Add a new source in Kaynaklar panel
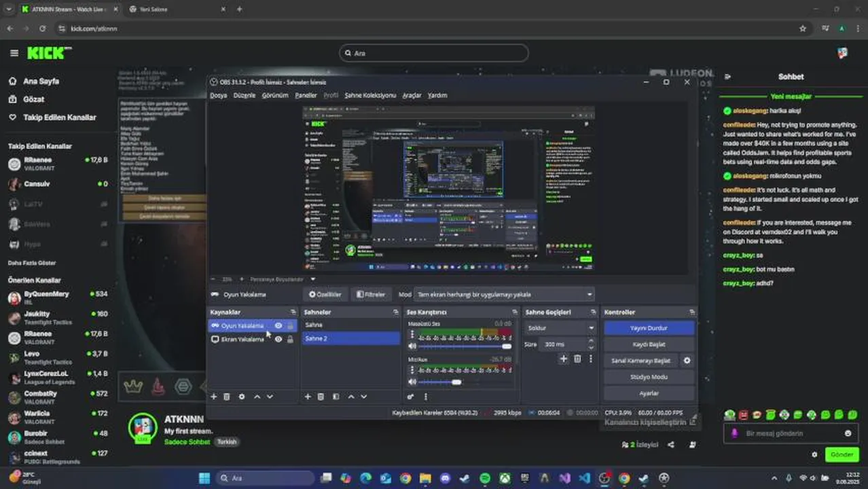This screenshot has height=489, width=868. pos(214,397)
